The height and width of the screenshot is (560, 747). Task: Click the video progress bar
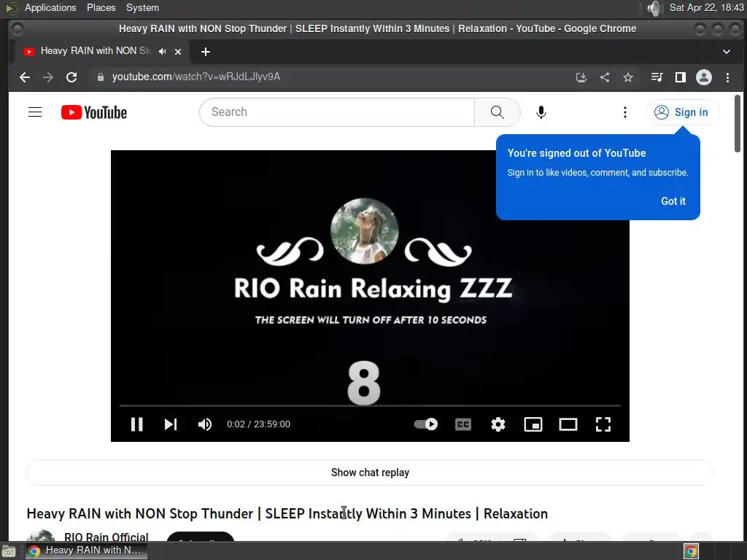pyautogui.click(x=370, y=405)
